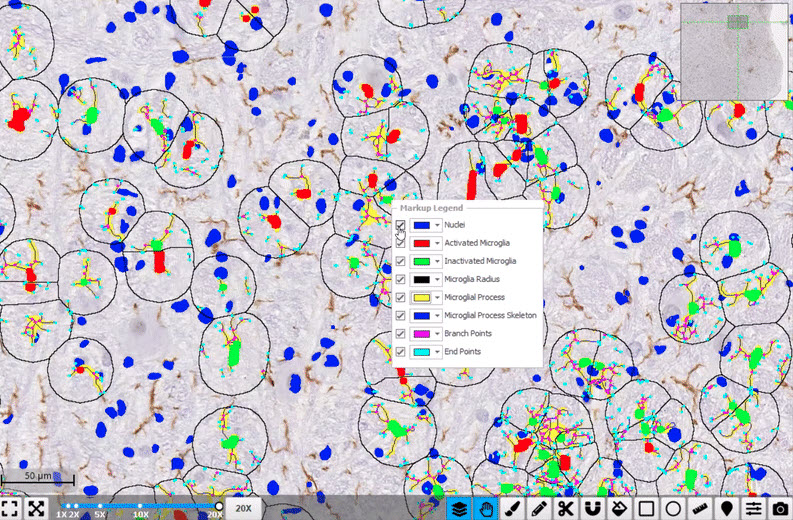Click the yellow Microglial Process swatch
Image resolution: width=793 pixels, height=520 pixels.
coord(422,297)
